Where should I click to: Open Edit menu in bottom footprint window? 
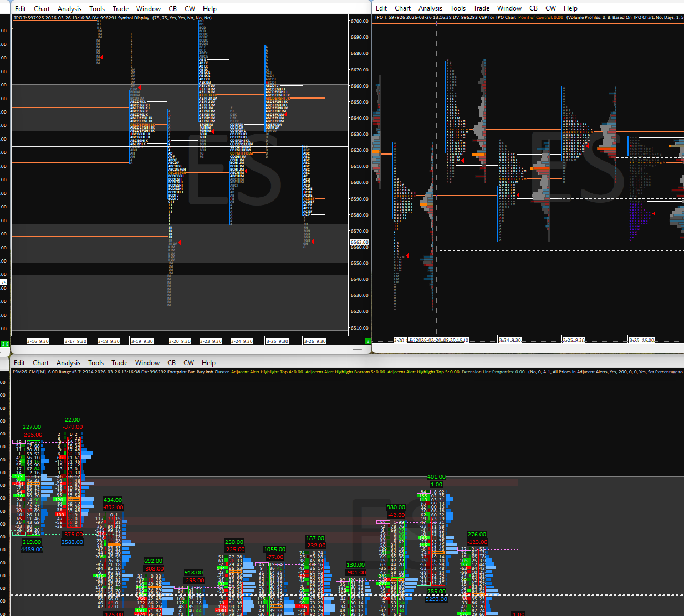[x=19, y=362]
